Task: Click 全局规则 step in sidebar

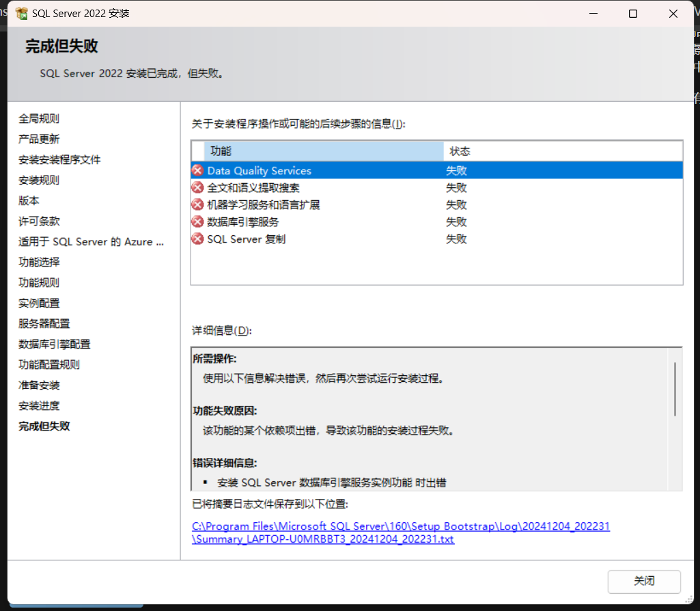Action: [x=39, y=118]
